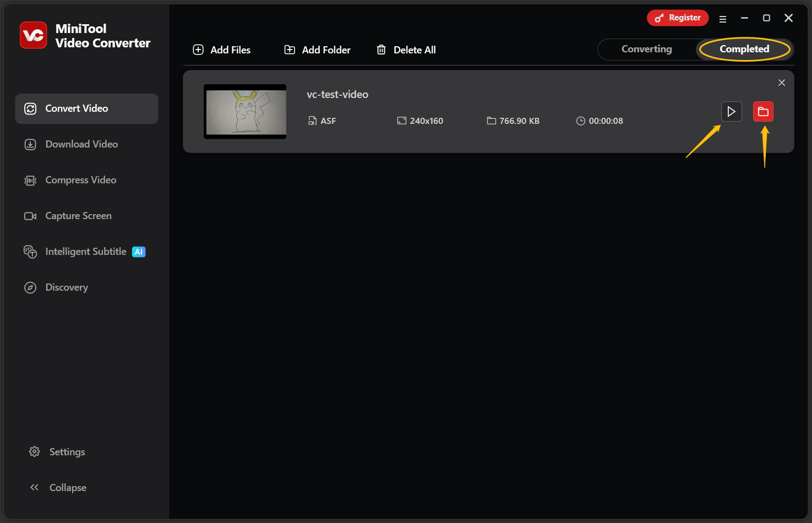Screen dimensions: 812x523
Task: Play the converted vc-test-video file
Action: coord(731,111)
